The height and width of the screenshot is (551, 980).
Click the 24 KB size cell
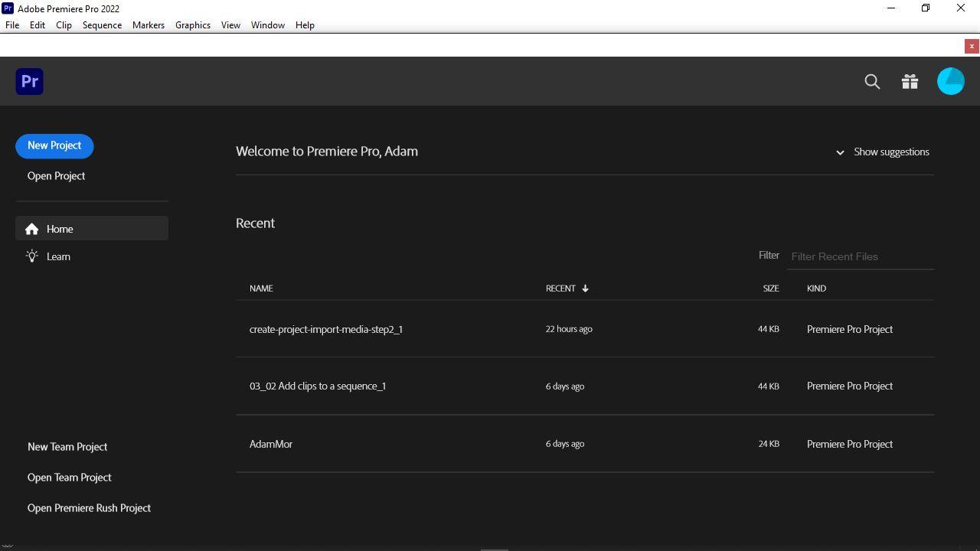coord(769,444)
